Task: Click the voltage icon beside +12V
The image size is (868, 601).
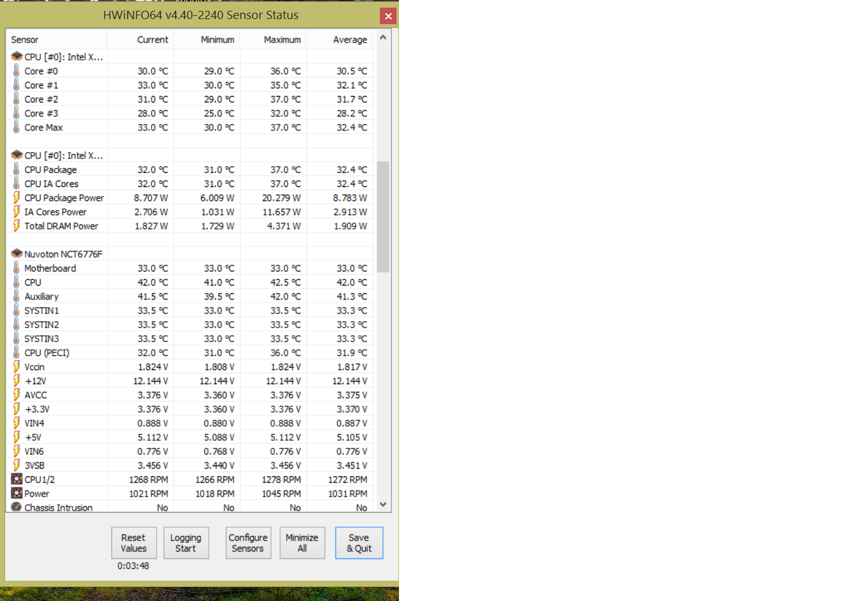Action: [17, 380]
